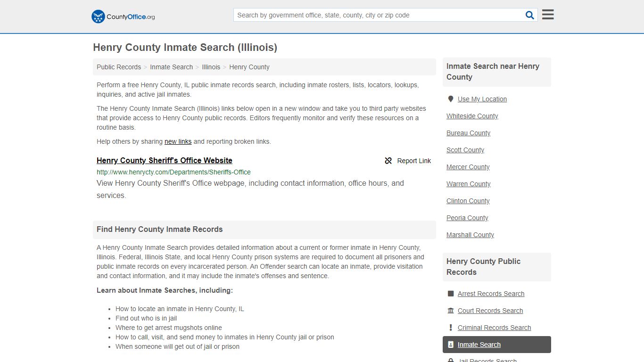Click 'Find out who is in jail' bullet
The image size is (644, 362).
click(146, 318)
